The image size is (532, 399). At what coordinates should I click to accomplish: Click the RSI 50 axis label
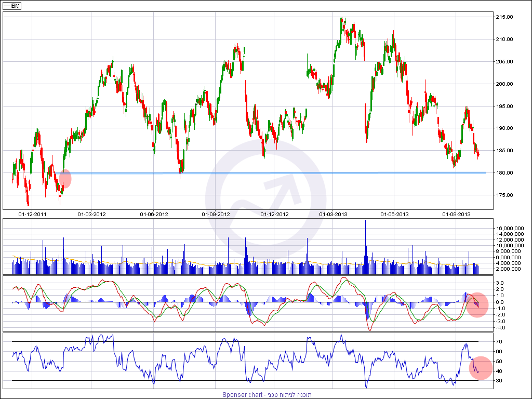click(499, 362)
